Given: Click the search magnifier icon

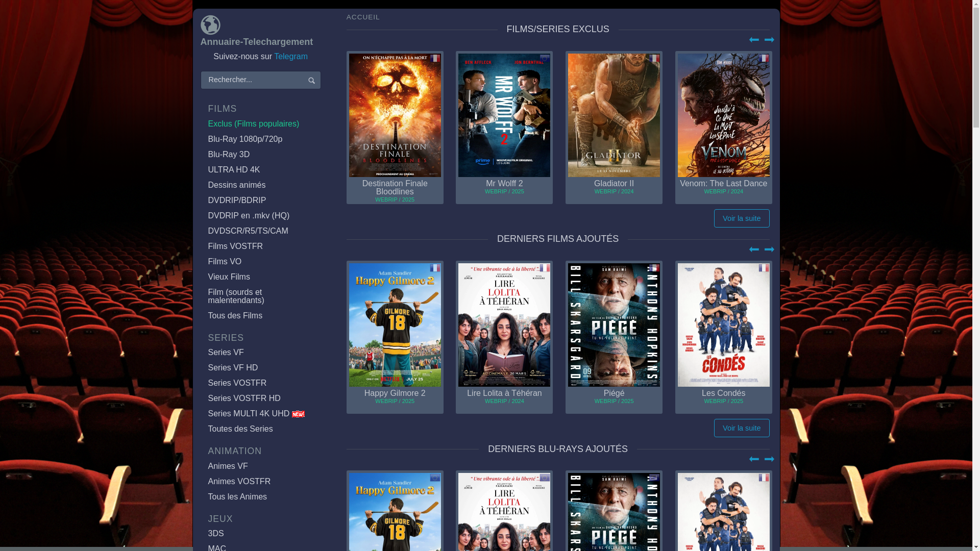Looking at the screenshot, I should point(311,81).
